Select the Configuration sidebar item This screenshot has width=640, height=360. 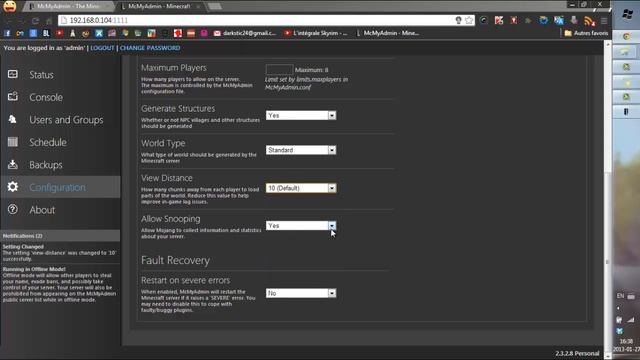pos(60,187)
